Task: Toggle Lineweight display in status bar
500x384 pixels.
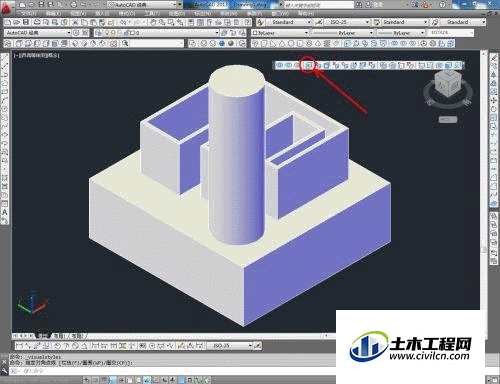Action: (x=172, y=380)
